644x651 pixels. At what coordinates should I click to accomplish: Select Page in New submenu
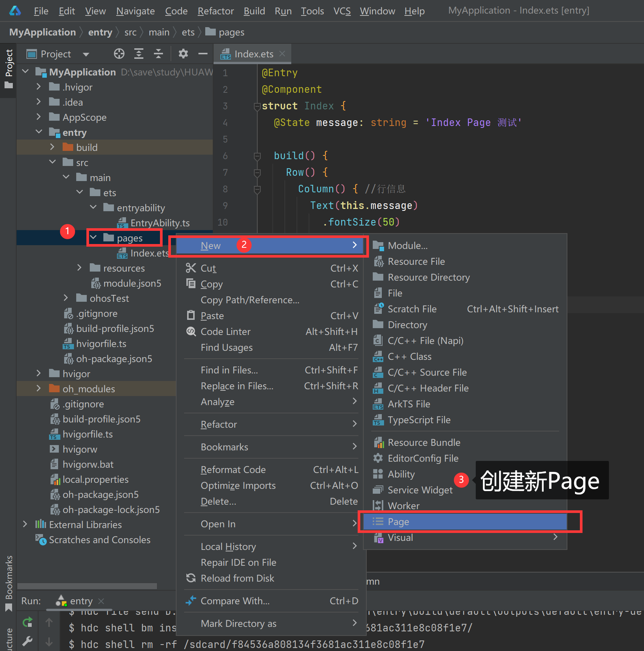pyautogui.click(x=465, y=522)
